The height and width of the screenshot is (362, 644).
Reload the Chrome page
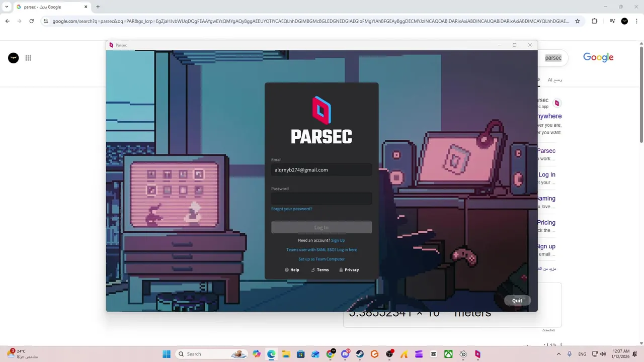point(31,21)
